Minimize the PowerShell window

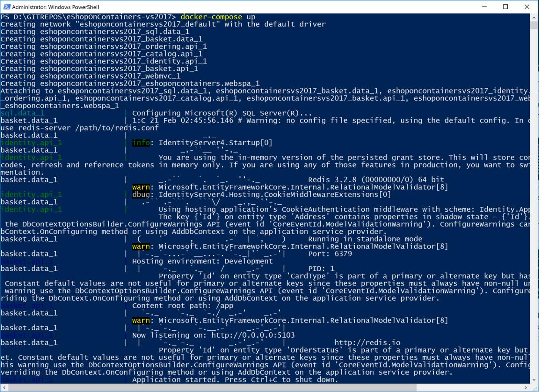coord(484,7)
